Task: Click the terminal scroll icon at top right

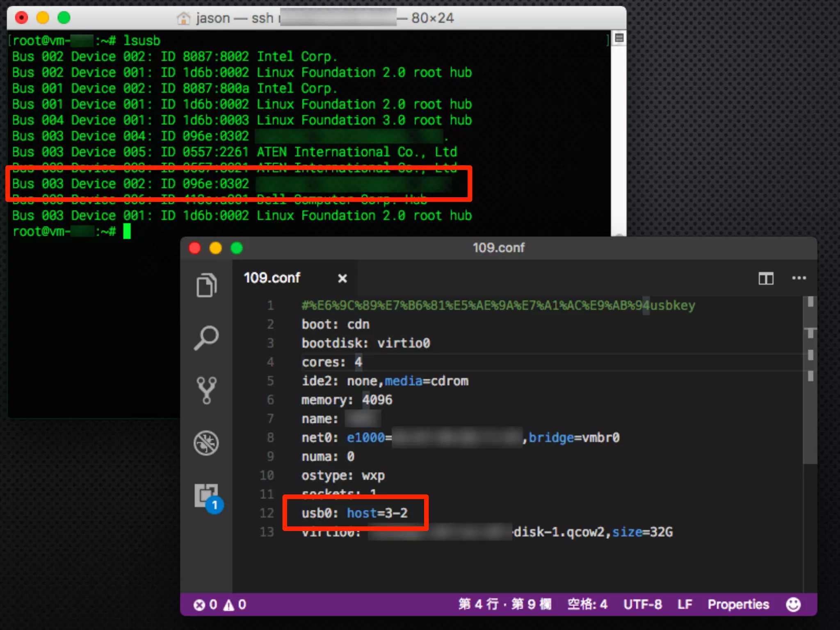Action: pos(619,38)
